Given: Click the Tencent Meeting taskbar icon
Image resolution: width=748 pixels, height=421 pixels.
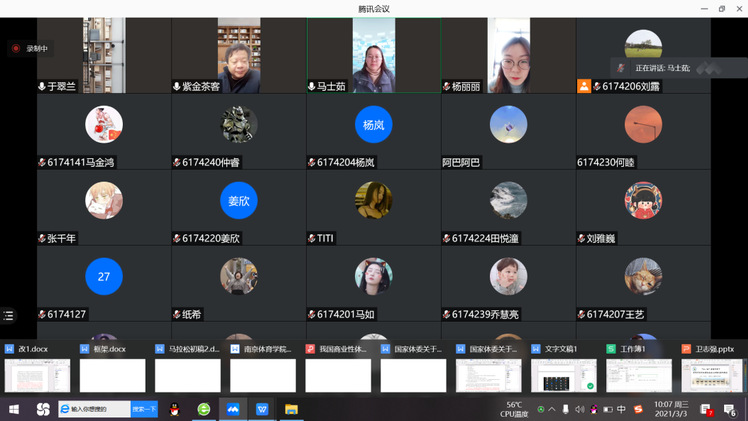Looking at the screenshot, I should (233, 409).
